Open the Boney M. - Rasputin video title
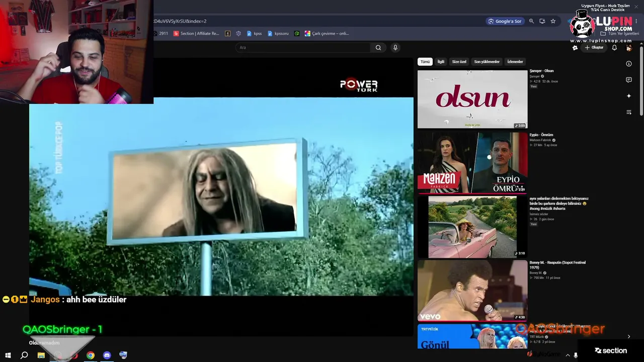The height and width of the screenshot is (362, 644). pos(557,265)
